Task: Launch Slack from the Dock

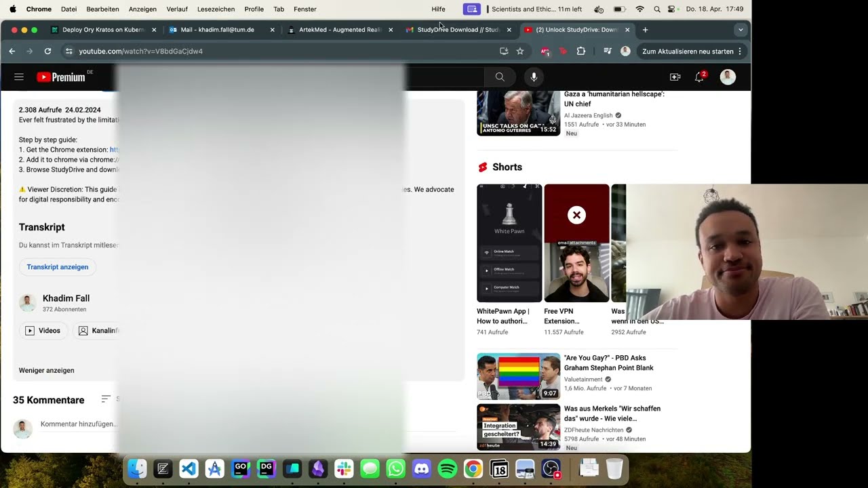Action: (x=344, y=468)
